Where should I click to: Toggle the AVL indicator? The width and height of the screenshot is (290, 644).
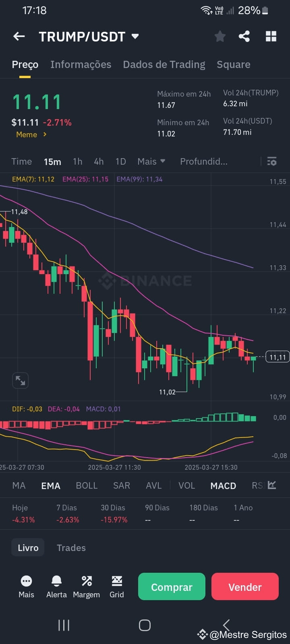coord(153,485)
